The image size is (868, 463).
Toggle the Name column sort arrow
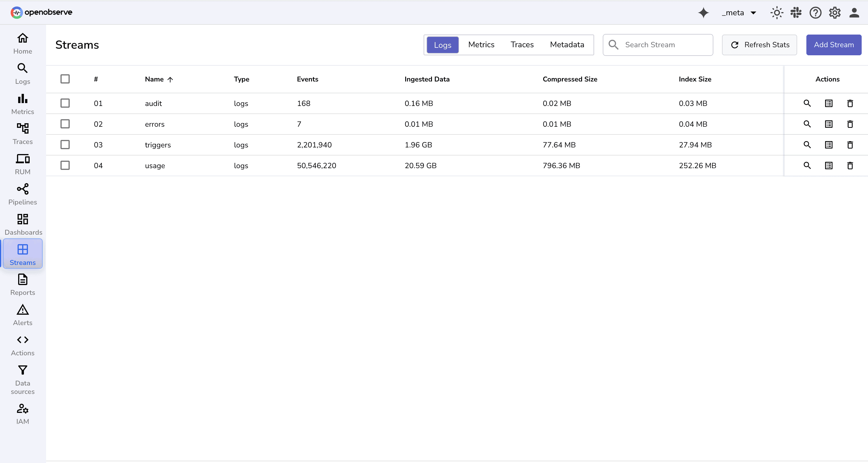click(170, 79)
